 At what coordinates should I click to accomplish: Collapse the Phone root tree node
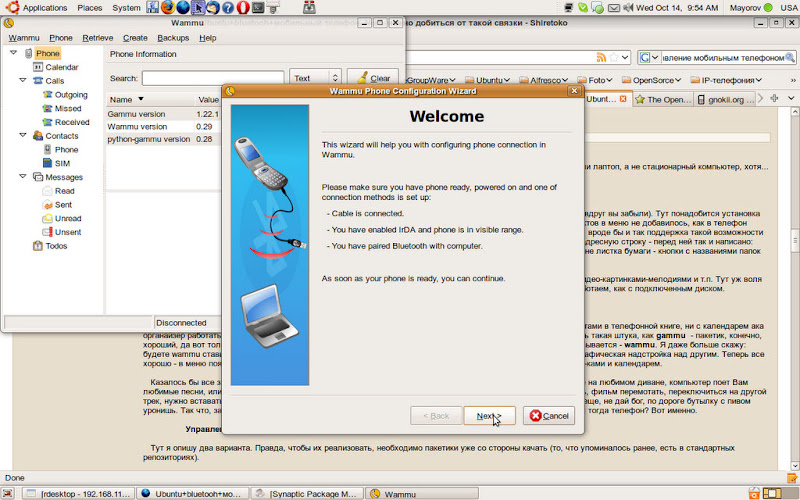13,53
